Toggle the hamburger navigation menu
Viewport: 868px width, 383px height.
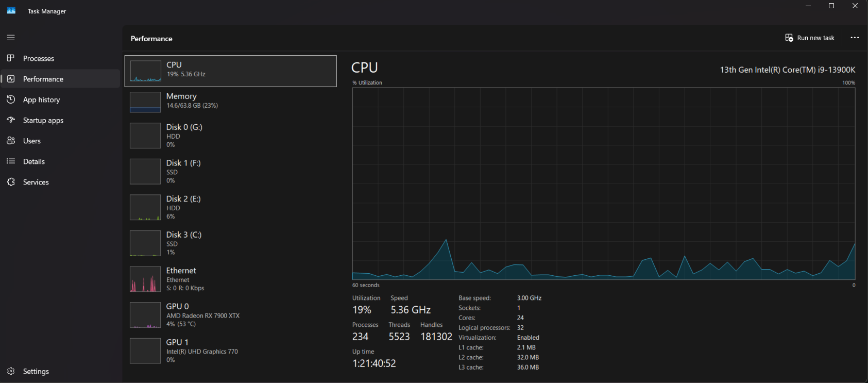pyautogui.click(x=11, y=38)
